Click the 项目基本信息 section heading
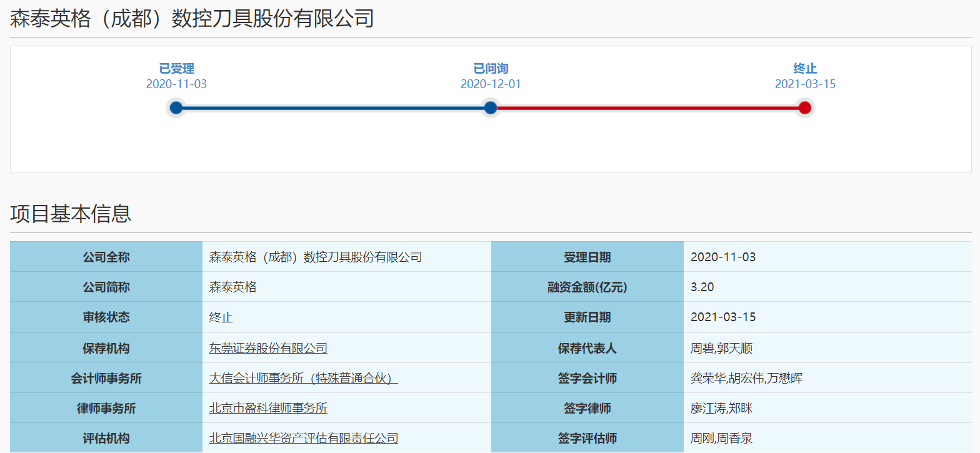 pyautogui.click(x=71, y=214)
